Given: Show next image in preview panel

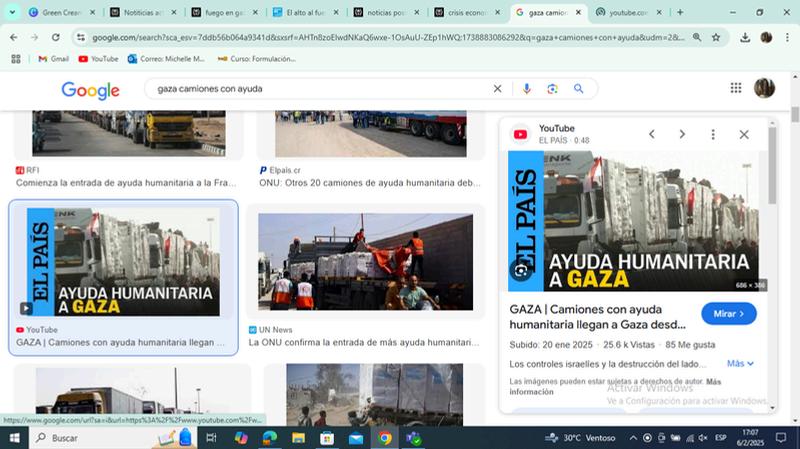Looking at the screenshot, I should click(682, 134).
